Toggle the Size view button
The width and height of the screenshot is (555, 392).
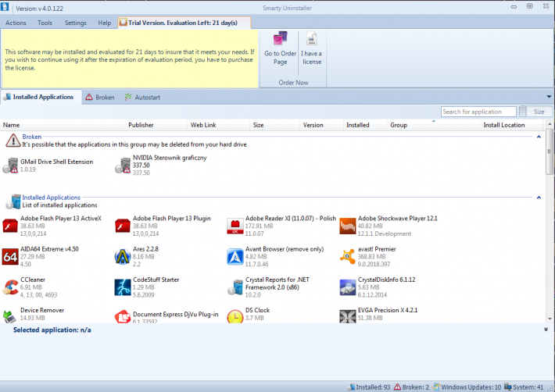coord(535,112)
